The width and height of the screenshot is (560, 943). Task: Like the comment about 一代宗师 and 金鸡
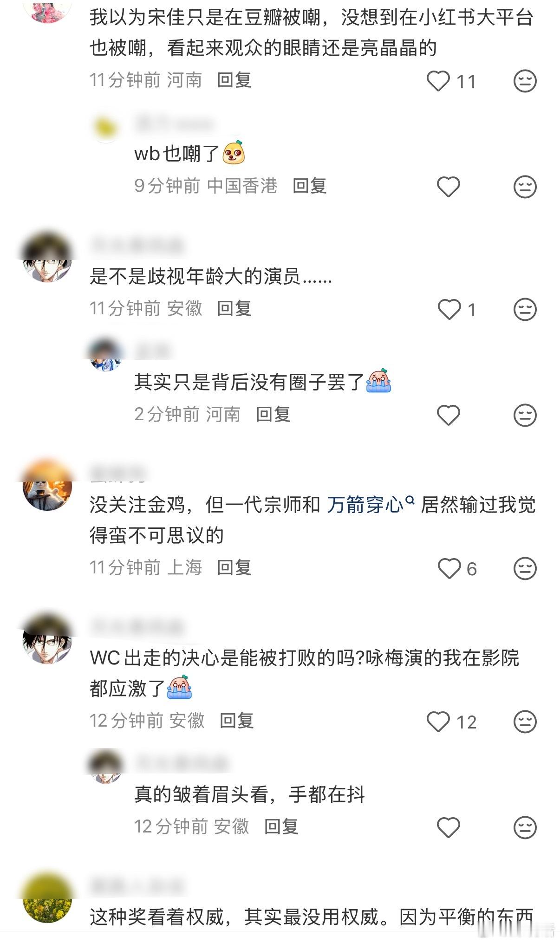tap(449, 568)
